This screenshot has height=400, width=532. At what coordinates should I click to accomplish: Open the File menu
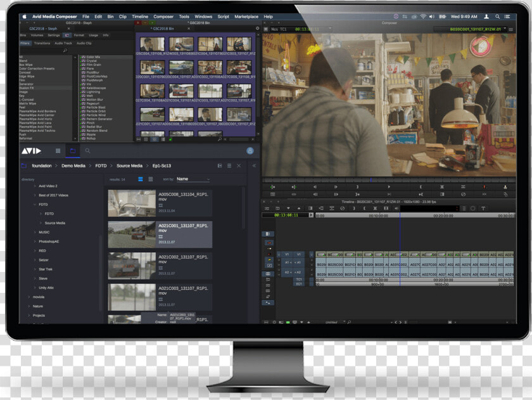coord(86,16)
